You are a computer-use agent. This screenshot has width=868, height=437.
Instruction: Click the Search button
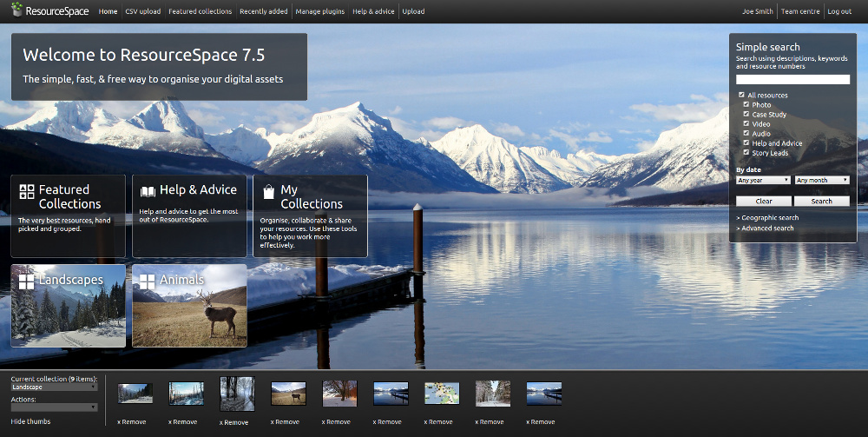821,201
